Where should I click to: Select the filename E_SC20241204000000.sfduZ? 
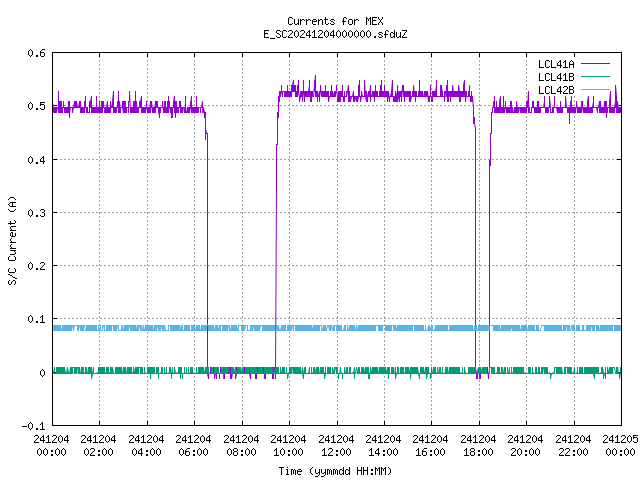[335, 34]
